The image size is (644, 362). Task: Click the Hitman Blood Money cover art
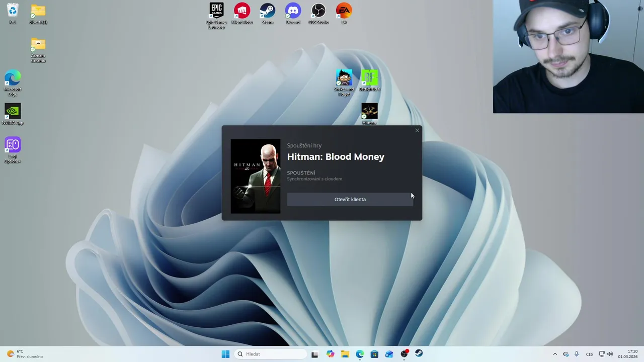[256, 176]
